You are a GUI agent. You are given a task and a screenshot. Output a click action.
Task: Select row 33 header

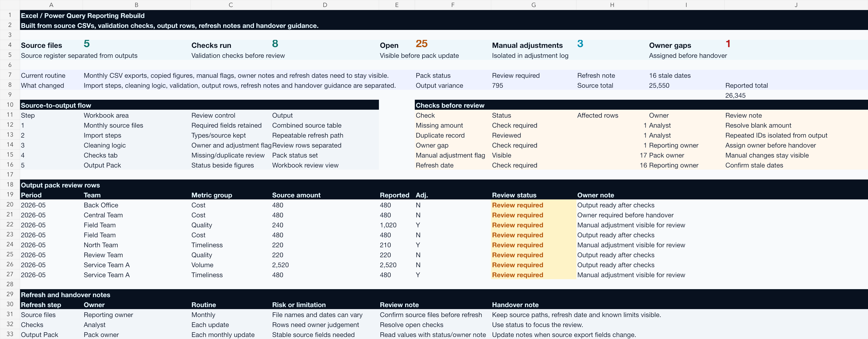(10, 334)
